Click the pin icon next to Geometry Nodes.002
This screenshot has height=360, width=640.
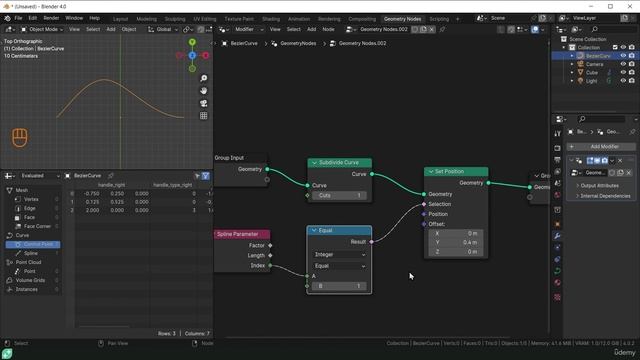point(442,29)
